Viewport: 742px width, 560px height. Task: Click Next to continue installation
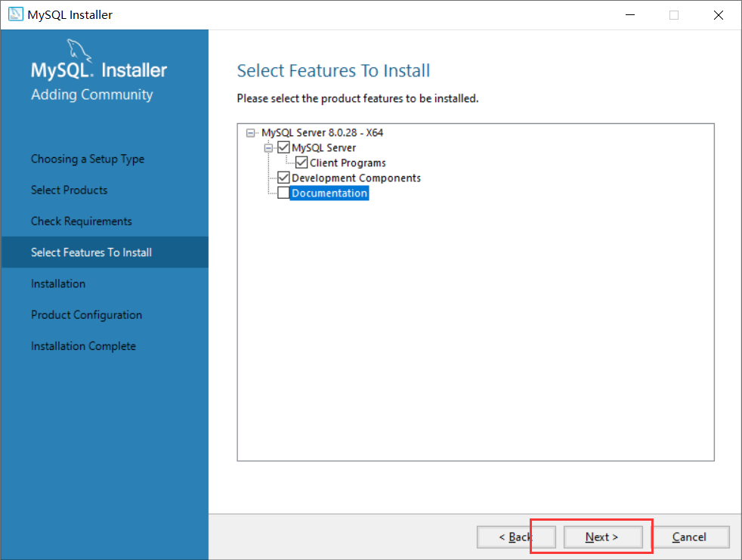pos(602,537)
